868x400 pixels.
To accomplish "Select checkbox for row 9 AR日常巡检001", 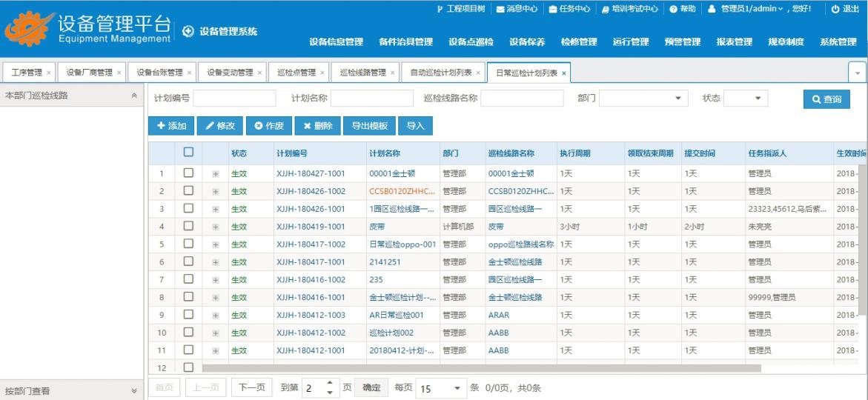I will click(188, 315).
